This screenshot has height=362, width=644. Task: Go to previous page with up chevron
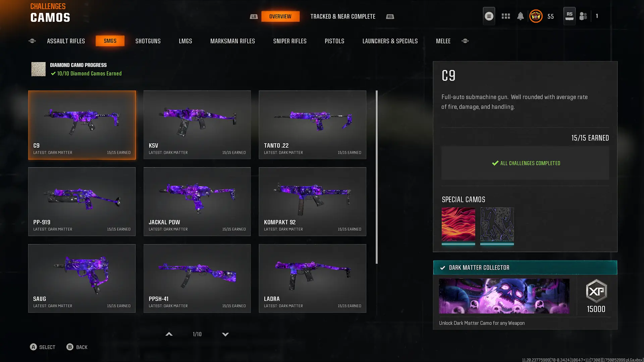[169, 334]
